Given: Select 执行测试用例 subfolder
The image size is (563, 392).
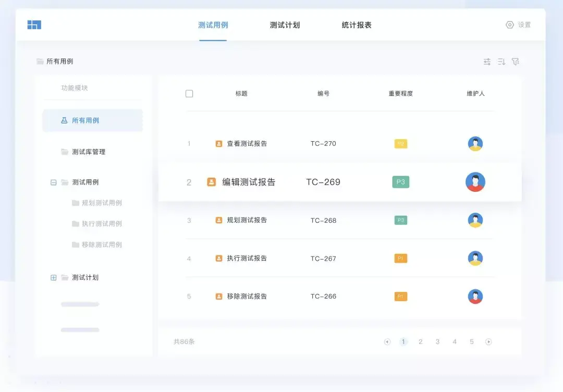Looking at the screenshot, I should (102, 224).
